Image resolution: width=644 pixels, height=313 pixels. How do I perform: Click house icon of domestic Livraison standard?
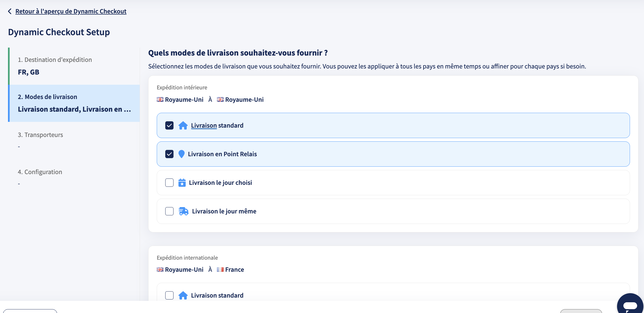click(183, 125)
